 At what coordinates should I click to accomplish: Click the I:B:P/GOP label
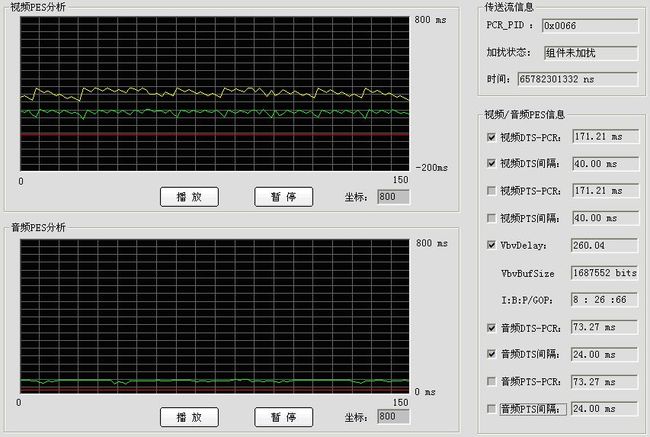pyautogui.click(x=527, y=300)
